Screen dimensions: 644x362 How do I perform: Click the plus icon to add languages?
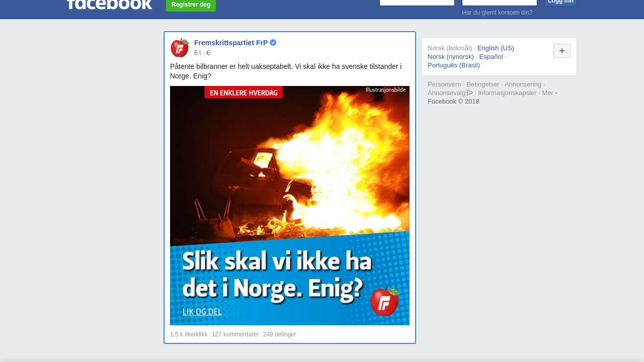(x=562, y=51)
